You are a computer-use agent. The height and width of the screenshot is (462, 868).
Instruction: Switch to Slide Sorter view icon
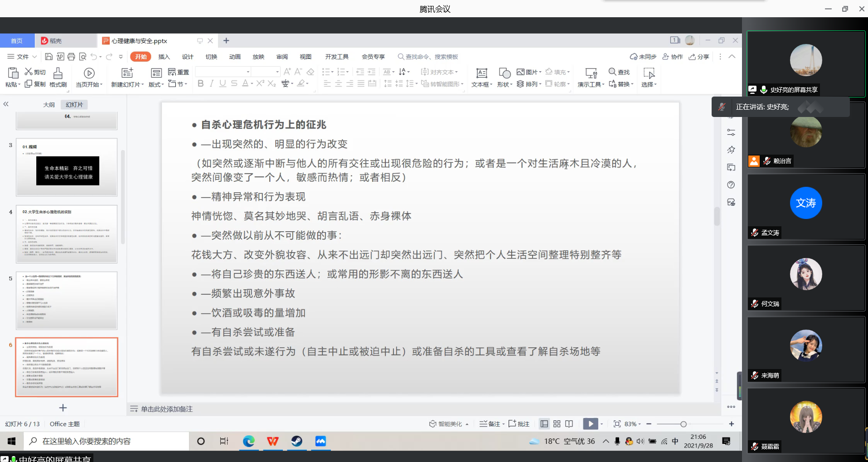point(557,424)
